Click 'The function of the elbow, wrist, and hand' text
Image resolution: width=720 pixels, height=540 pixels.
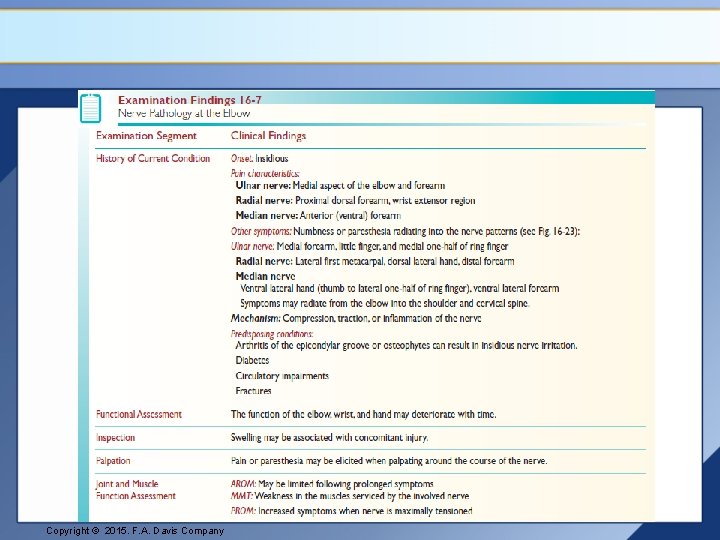pyautogui.click(x=364, y=414)
